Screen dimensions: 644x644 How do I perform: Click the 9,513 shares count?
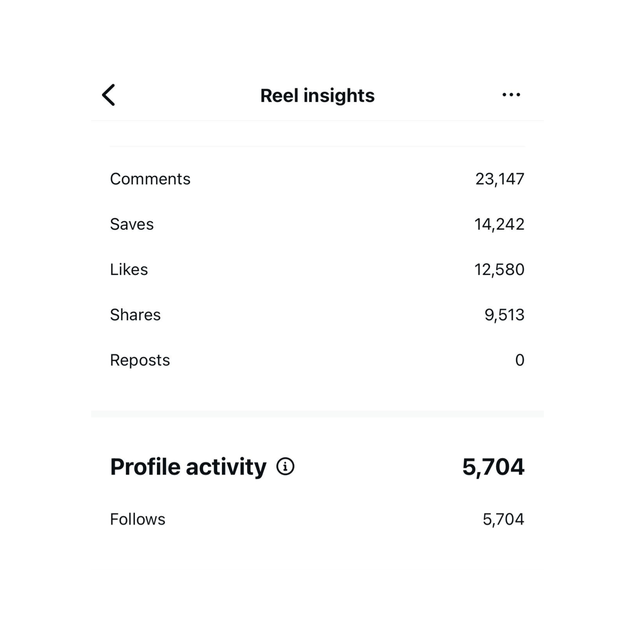pyautogui.click(x=504, y=315)
